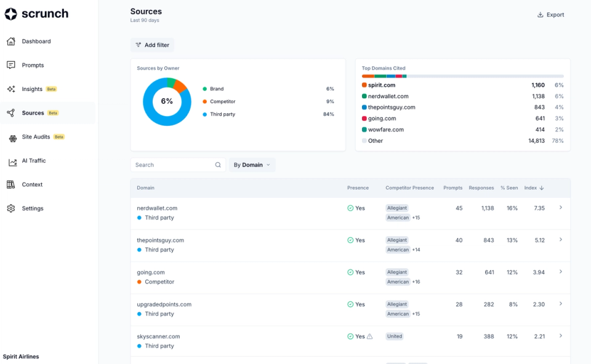This screenshot has width=591, height=364.
Task: Click the Other entry in Top Domains
Action: (x=375, y=141)
